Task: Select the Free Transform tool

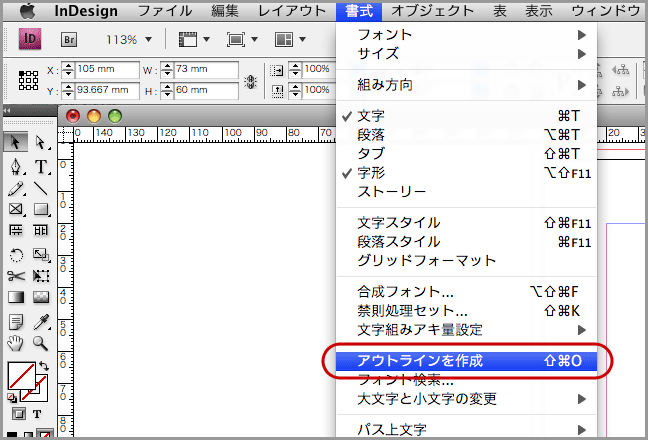Action: 40,276
